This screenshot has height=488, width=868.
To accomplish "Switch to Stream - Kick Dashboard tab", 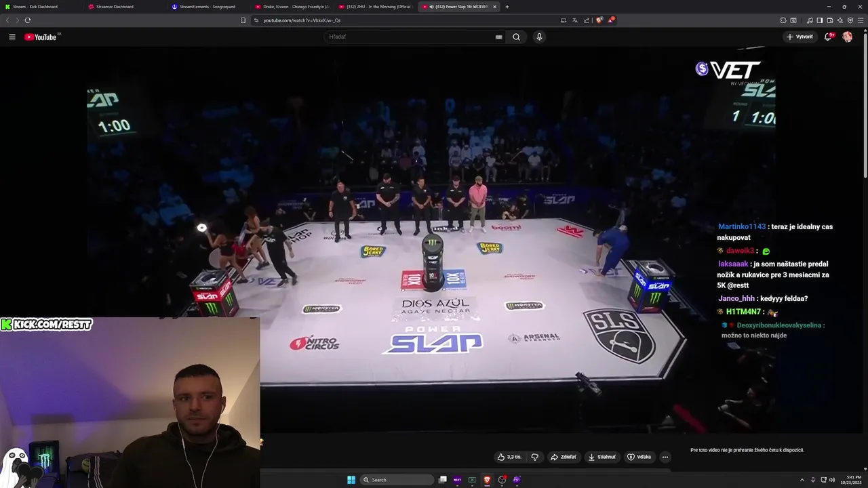I will click(x=41, y=7).
